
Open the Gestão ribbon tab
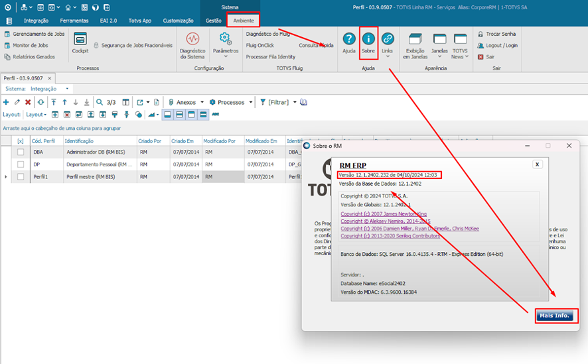click(x=214, y=21)
